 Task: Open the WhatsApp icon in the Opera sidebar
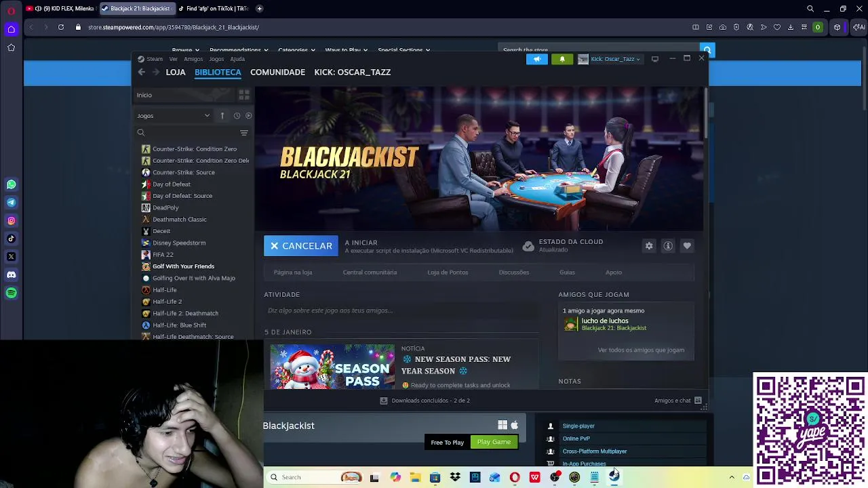pos(11,184)
